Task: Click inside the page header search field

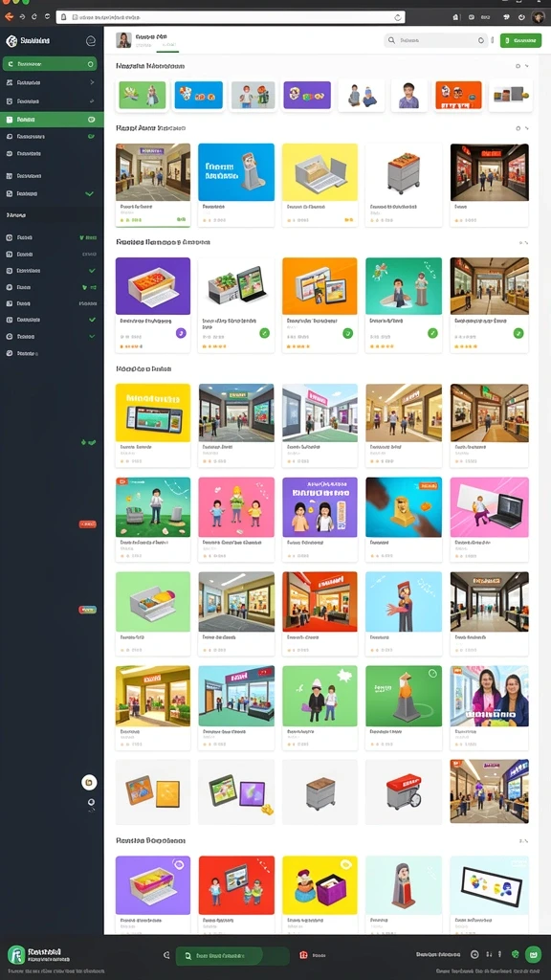Action: point(436,40)
